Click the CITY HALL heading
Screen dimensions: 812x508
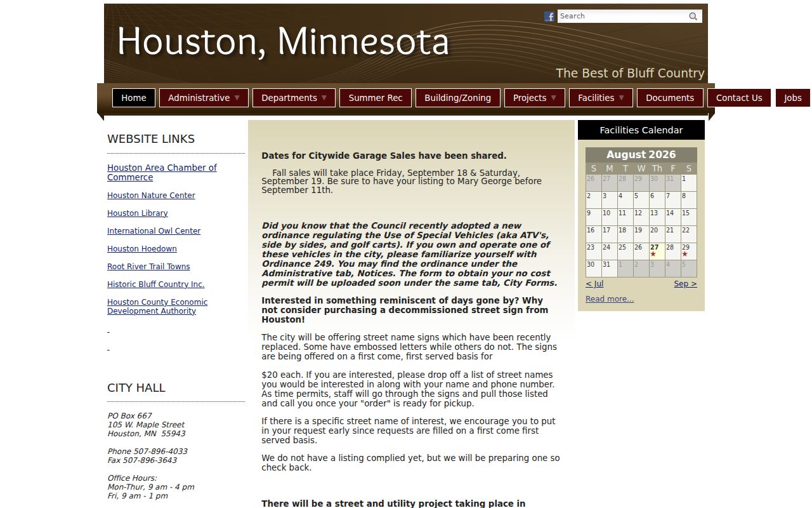(136, 388)
